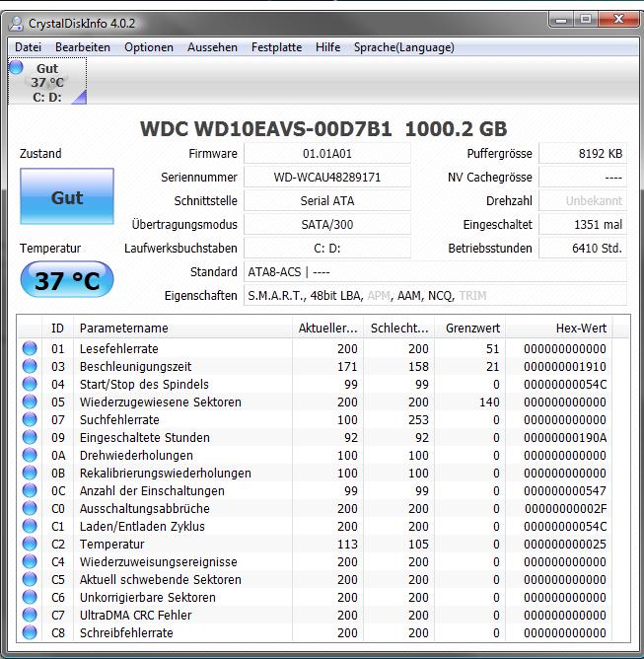Click status dot for Schreibfehlerrate row

(x=30, y=632)
